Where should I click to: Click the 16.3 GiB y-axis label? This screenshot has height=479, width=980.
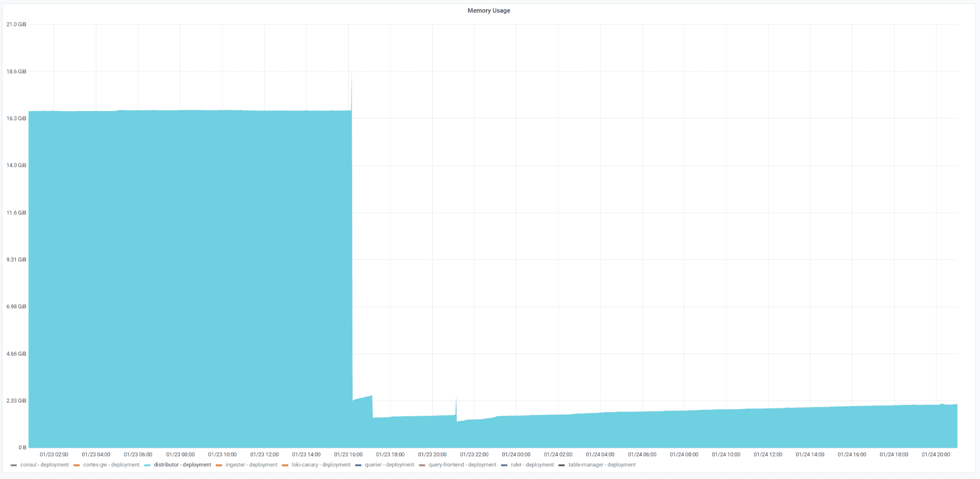pos(16,119)
